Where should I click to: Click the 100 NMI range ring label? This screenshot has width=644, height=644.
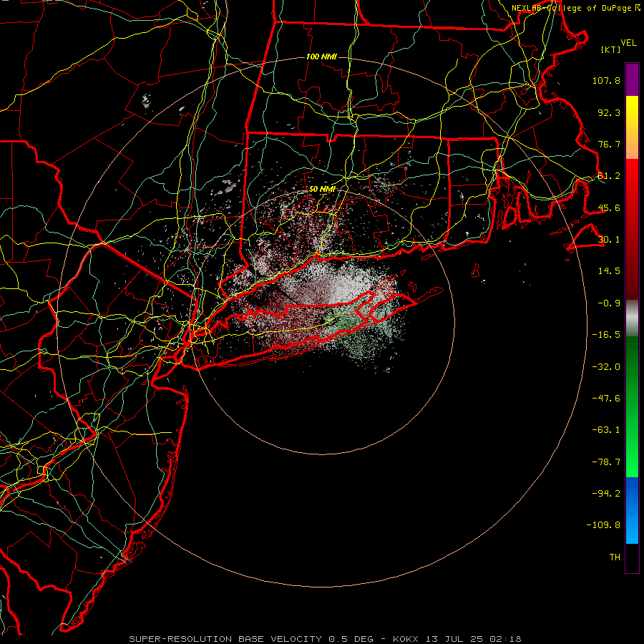(321, 57)
